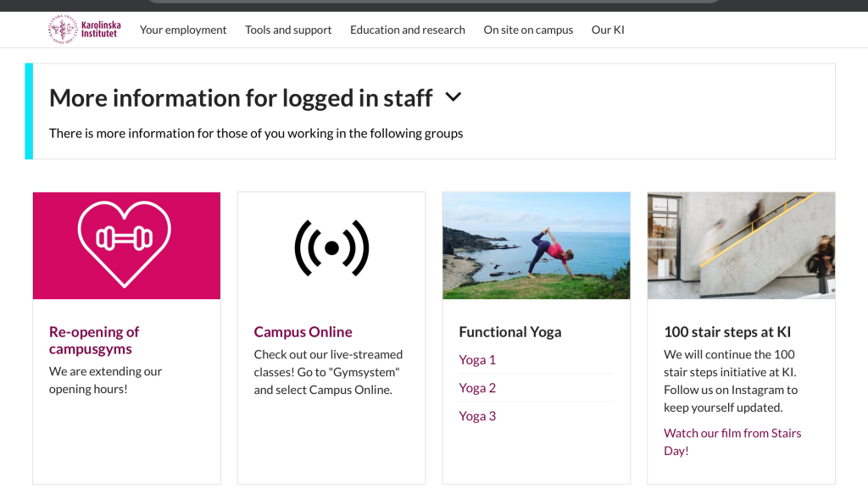
Task: Follow the Campus Online title link
Action: (x=303, y=332)
